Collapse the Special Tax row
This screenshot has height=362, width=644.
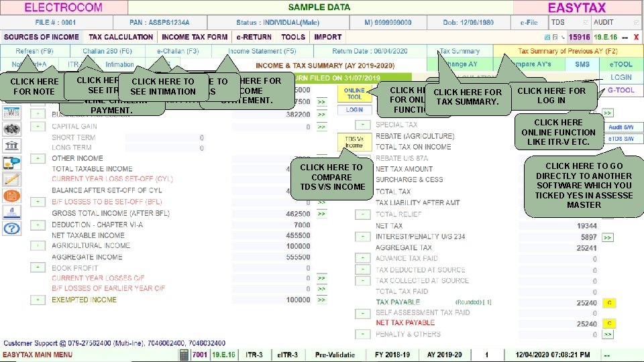[x=363, y=125]
